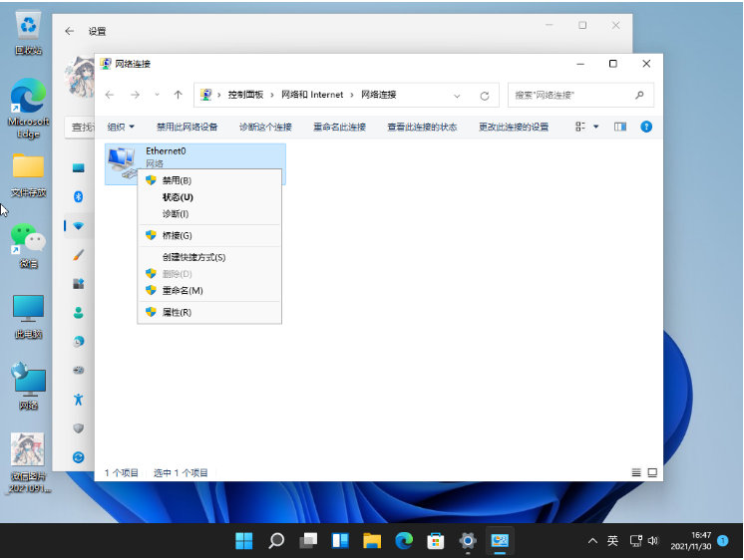The width and height of the screenshot is (744, 560).
Task: Choose Create Shortcut (创建快捷方式) entry
Action: coord(209,257)
